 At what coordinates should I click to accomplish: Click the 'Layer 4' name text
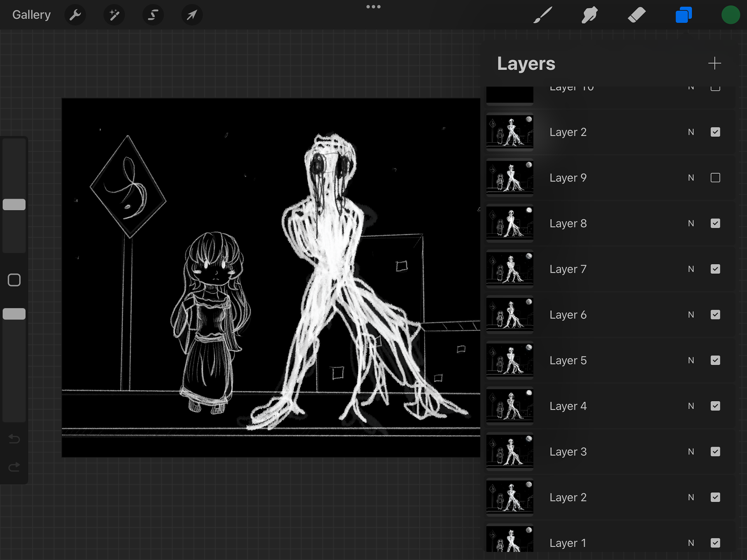[568, 406]
